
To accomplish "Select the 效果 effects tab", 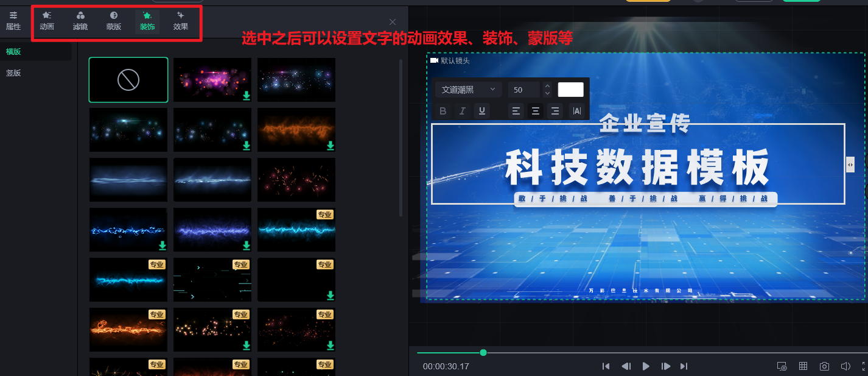I will pos(180,21).
